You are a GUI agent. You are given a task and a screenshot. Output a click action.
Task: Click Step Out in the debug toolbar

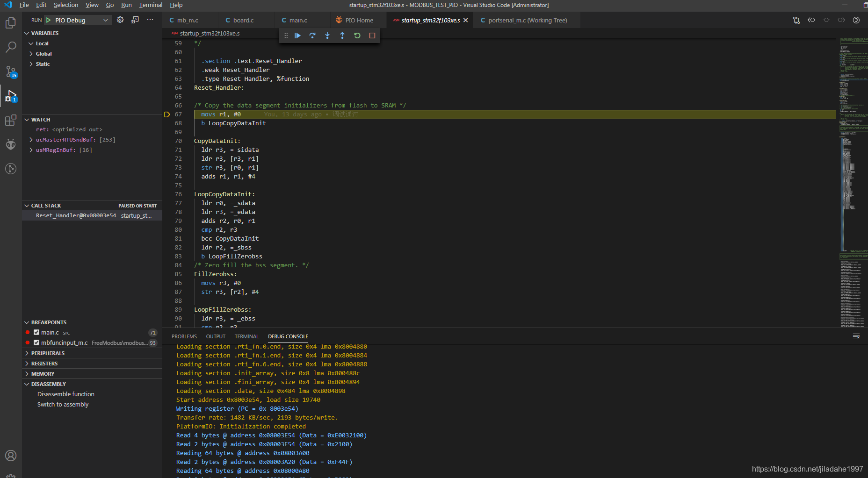[342, 36]
